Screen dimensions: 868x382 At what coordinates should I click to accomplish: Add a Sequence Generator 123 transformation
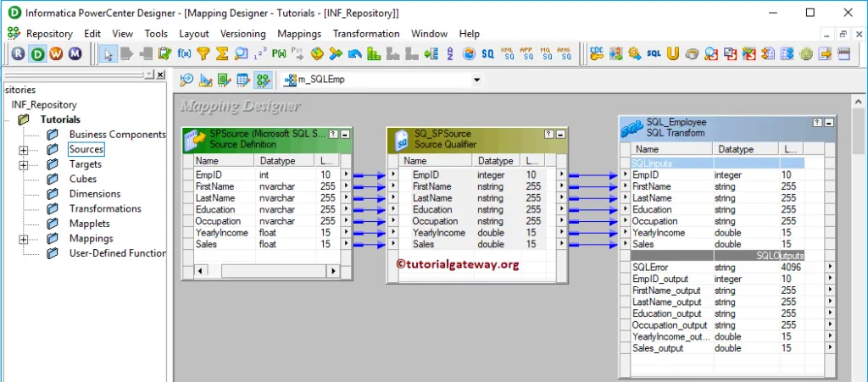coord(259,54)
